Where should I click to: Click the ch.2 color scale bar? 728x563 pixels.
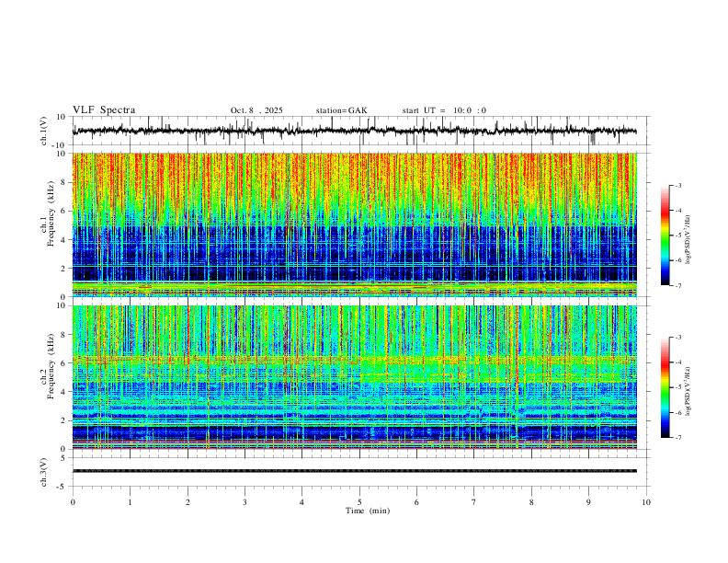point(665,387)
